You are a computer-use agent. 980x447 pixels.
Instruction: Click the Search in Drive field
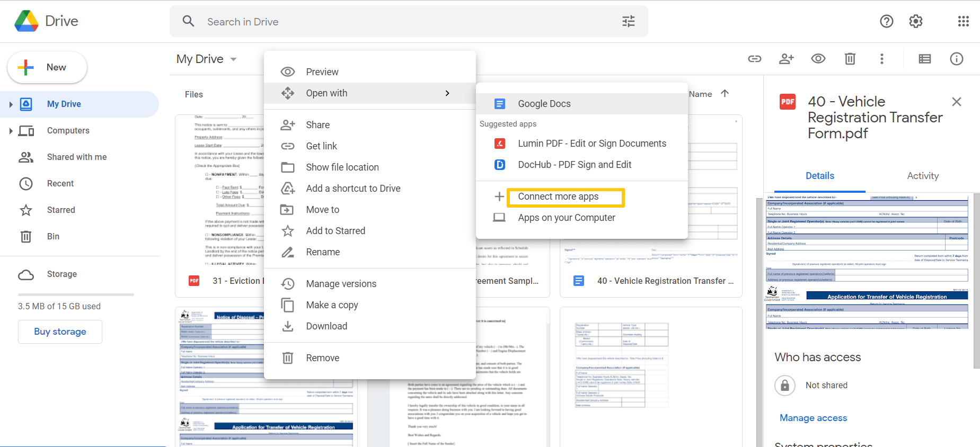click(x=409, y=21)
